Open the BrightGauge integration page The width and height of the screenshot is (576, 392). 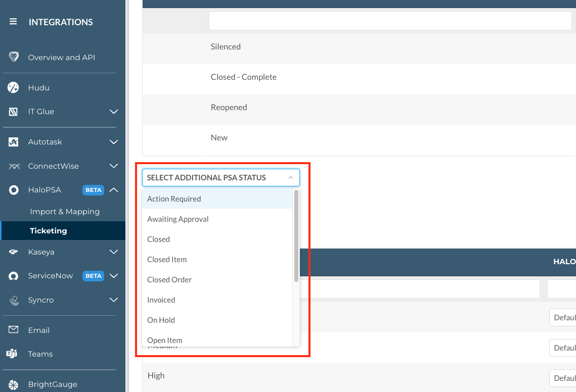pyautogui.click(x=53, y=384)
